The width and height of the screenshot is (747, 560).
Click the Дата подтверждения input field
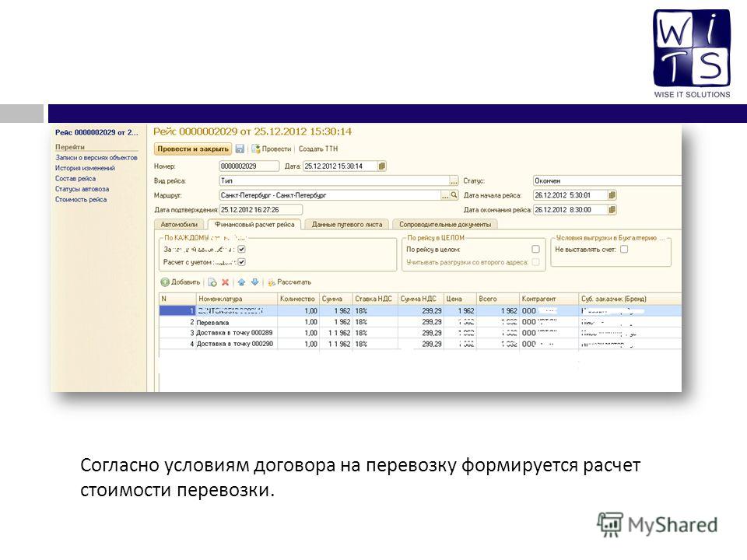(261, 209)
